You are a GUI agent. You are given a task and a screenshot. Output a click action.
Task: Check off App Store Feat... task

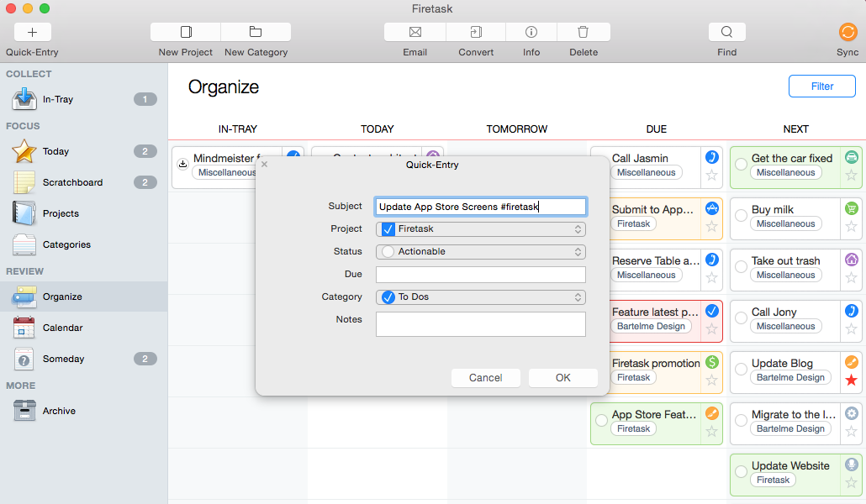(601, 421)
